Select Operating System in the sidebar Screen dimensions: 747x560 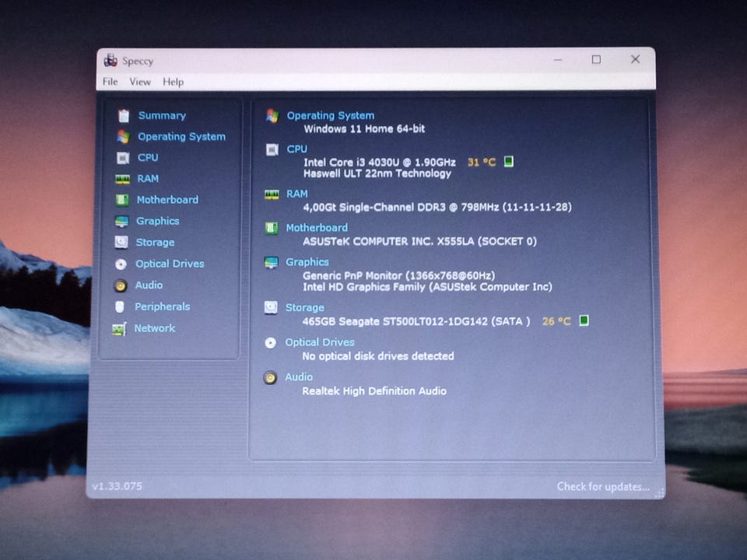[x=181, y=137]
